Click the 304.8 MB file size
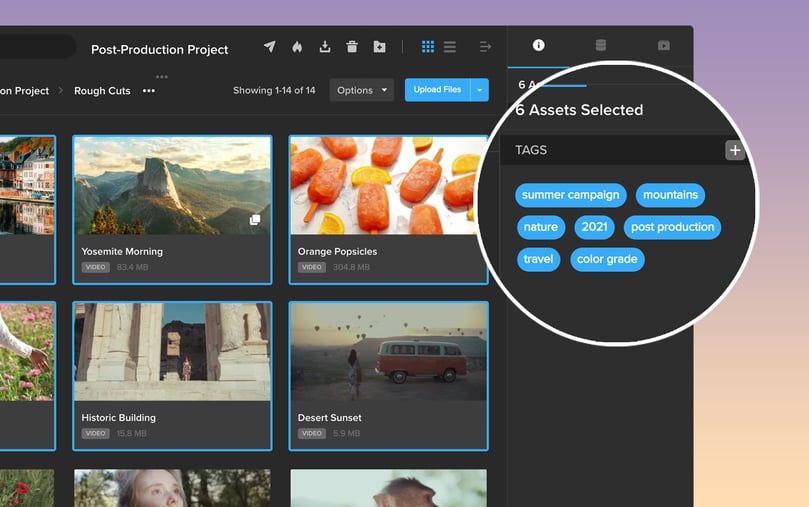The height and width of the screenshot is (507, 809). [x=351, y=267]
